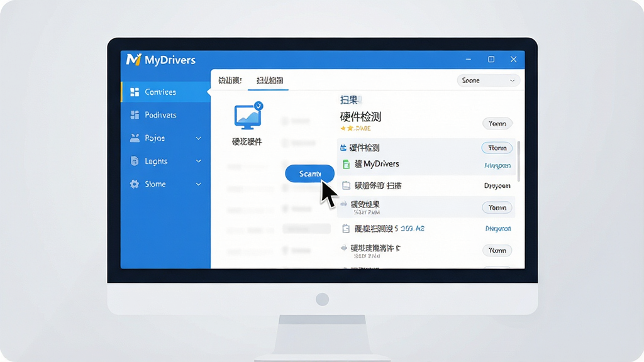Expand the Leghits sidebar section chevron
This screenshot has width=644, height=362.
pyautogui.click(x=198, y=162)
